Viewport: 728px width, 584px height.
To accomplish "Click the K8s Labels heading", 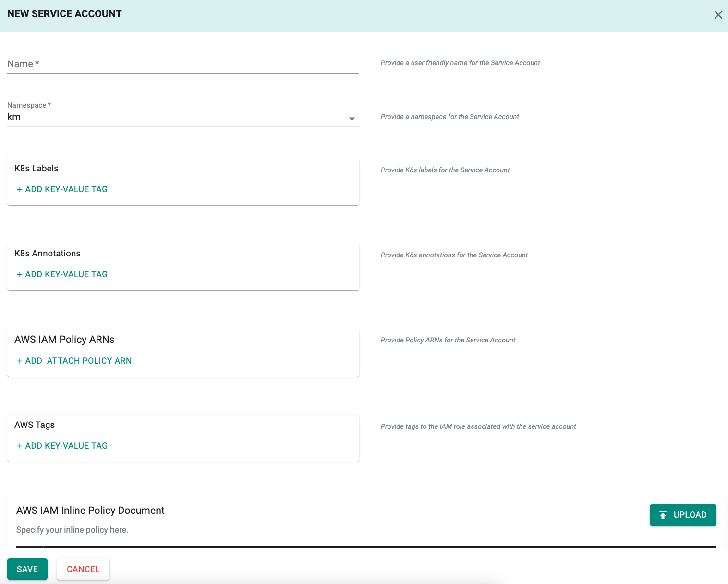I will point(36,169).
